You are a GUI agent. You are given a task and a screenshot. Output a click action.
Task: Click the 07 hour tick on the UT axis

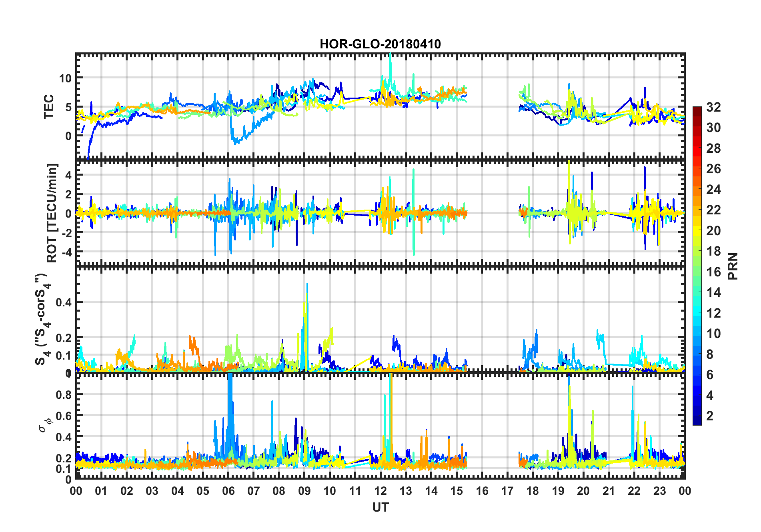pos(254,491)
